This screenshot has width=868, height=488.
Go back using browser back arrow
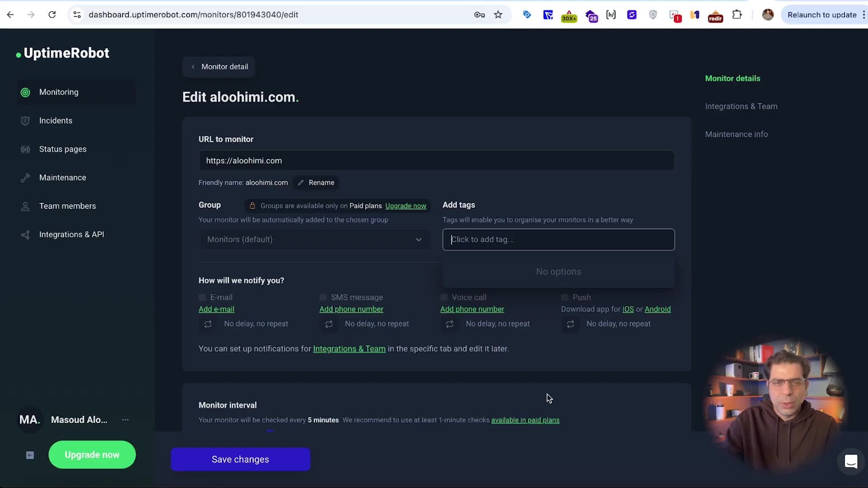[x=10, y=14]
